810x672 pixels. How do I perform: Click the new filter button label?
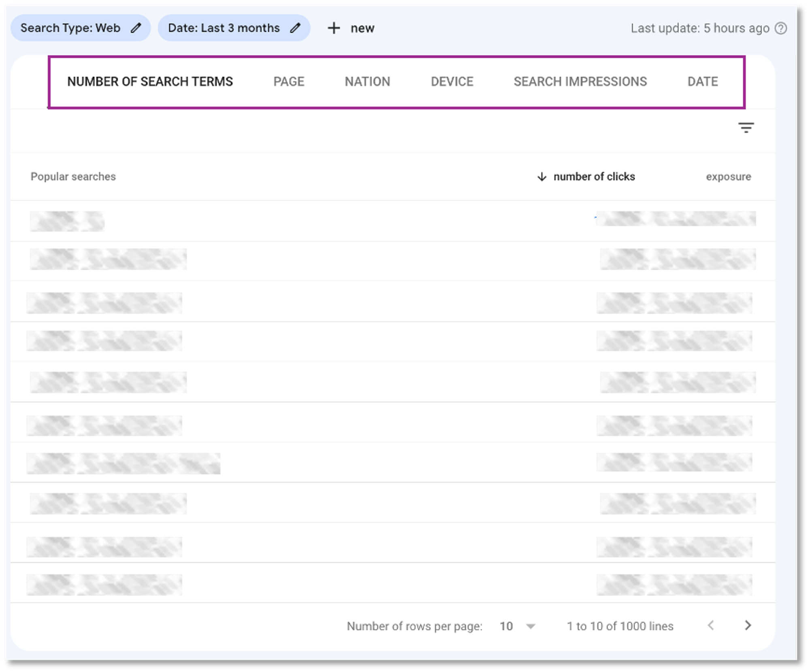[362, 28]
